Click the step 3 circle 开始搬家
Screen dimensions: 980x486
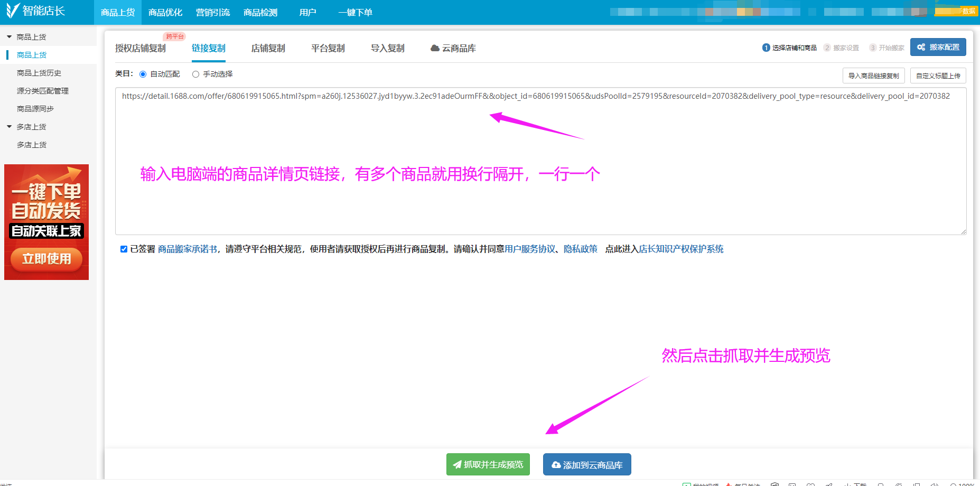(x=873, y=48)
